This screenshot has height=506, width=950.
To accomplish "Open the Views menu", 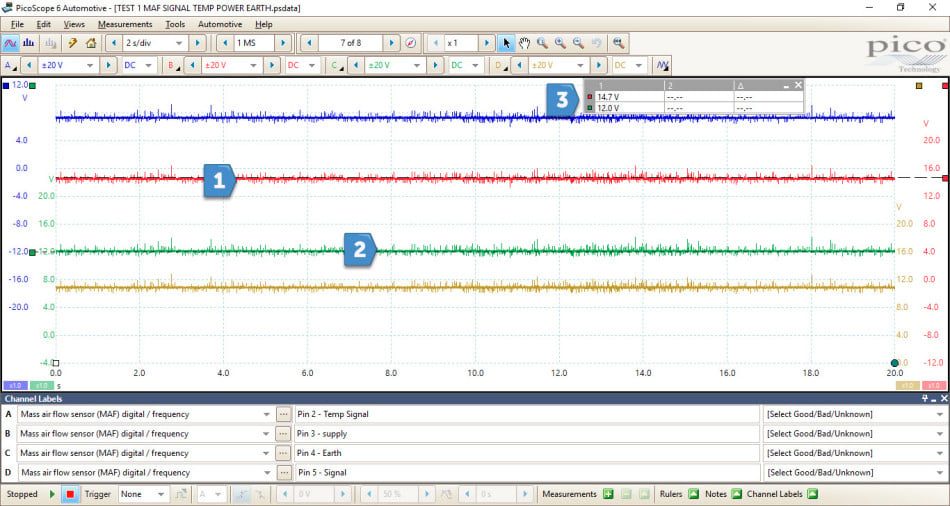I will tap(74, 24).
